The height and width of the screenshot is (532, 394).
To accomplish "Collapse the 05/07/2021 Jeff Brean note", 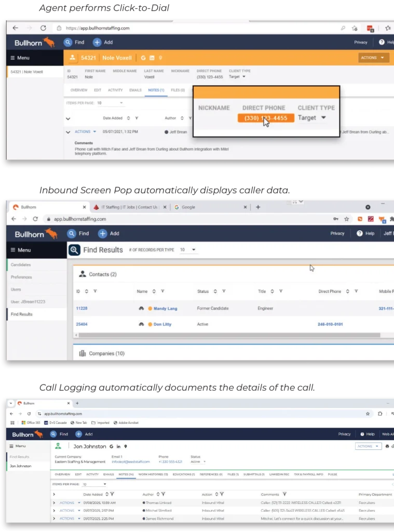I will click(68, 132).
